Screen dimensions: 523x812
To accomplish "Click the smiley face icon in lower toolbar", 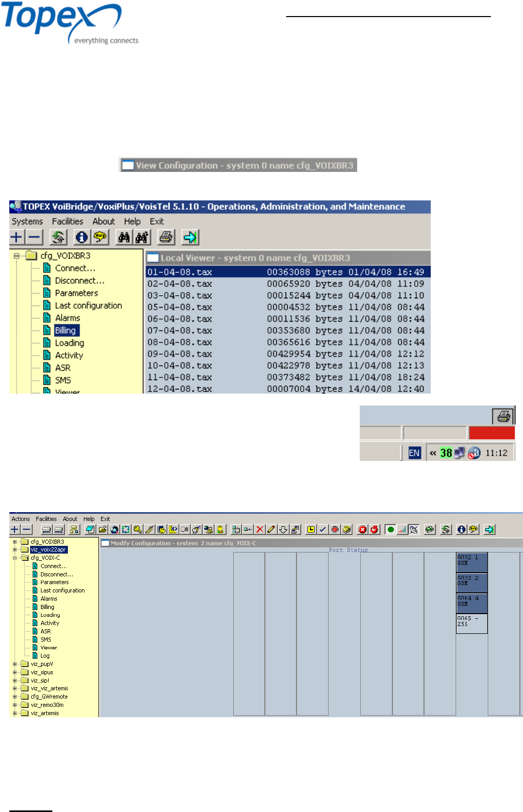I will (162, 529).
